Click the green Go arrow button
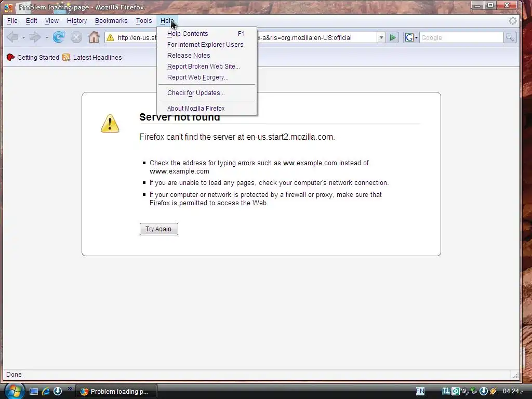The width and height of the screenshot is (532, 399). [x=393, y=37]
